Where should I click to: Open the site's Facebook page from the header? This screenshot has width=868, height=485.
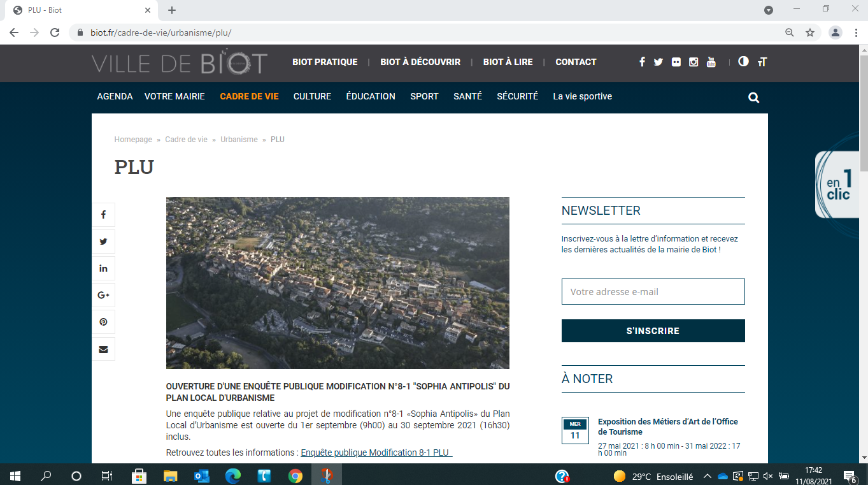click(642, 62)
